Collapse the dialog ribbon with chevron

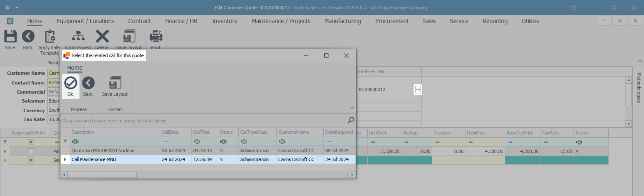coord(352,108)
